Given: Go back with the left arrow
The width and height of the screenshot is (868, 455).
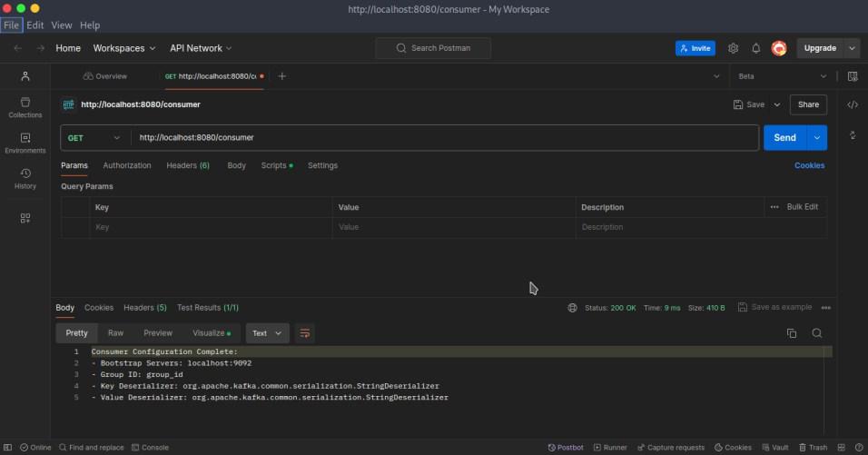Looking at the screenshot, I should click(x=18, y=48).
